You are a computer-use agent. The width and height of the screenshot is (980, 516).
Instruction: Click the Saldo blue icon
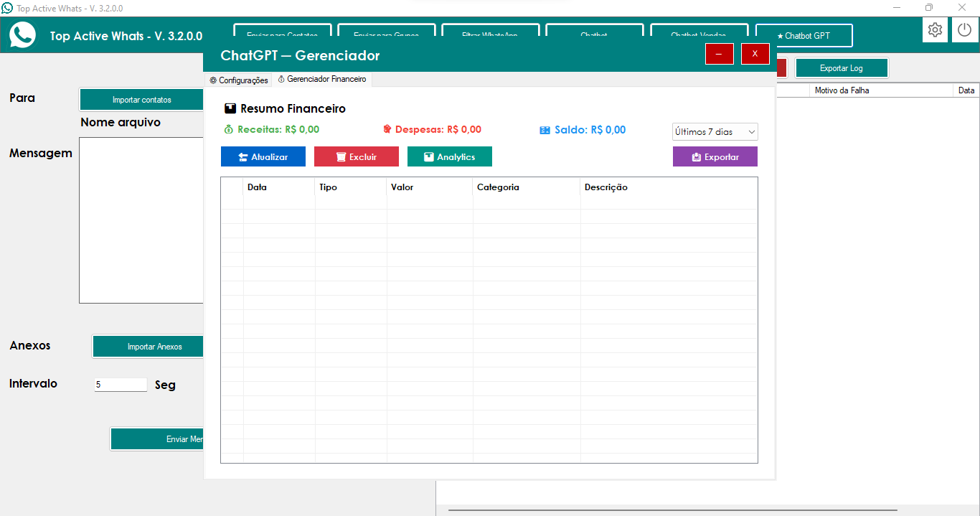point(545,131)
